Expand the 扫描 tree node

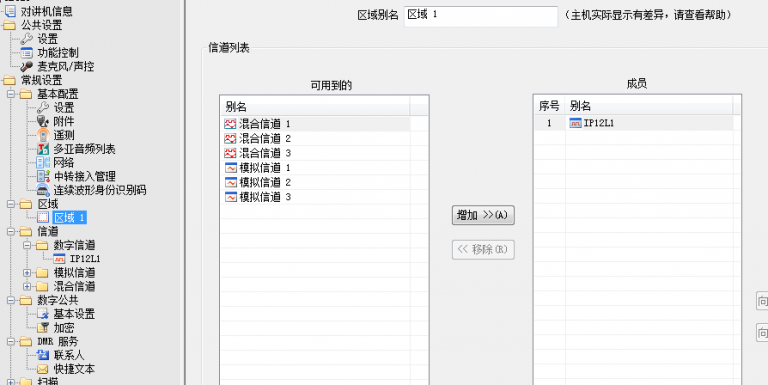coord(11,382)
